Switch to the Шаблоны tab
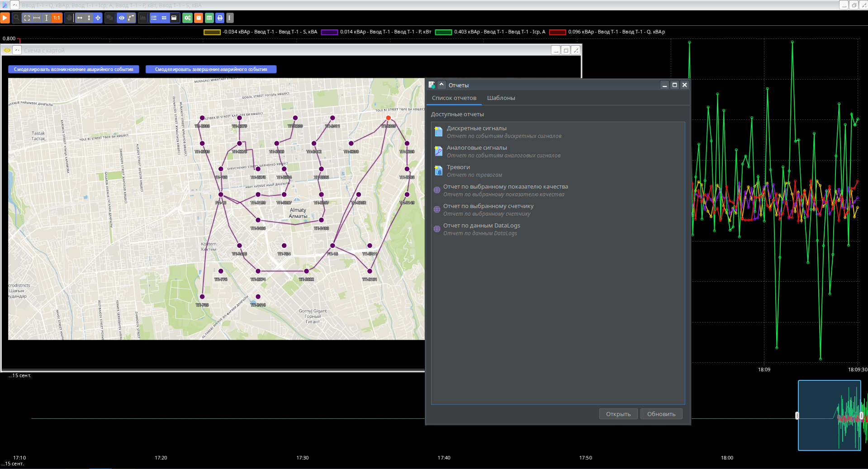The width and height of the screenshot is (868, 469). (x=501, y=98)
